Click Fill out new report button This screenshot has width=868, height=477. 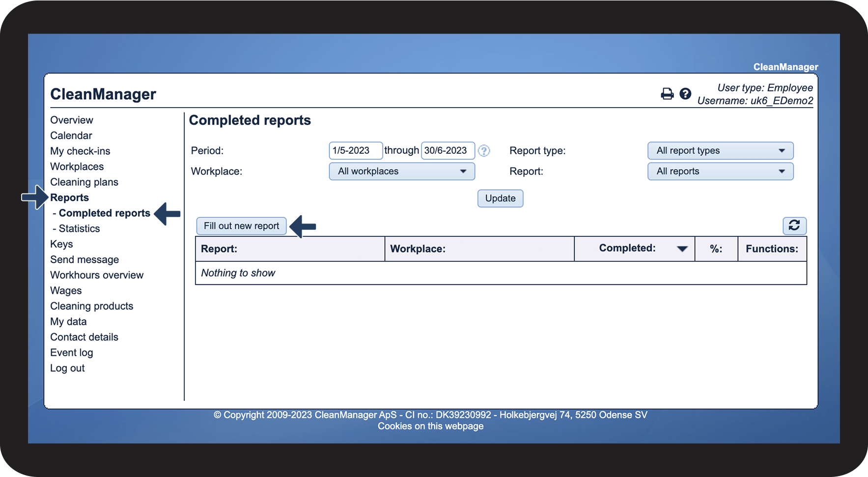[241, 226]
